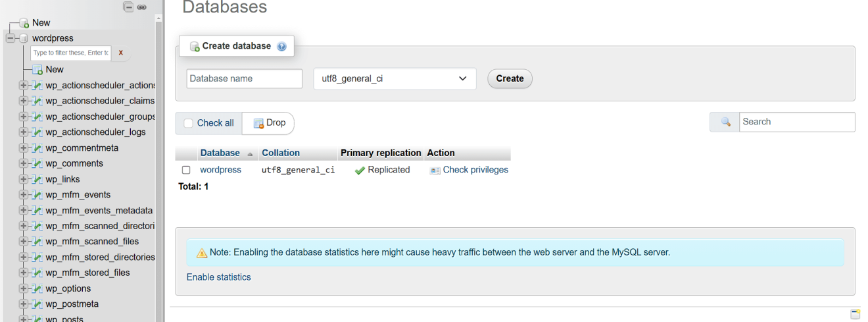Click the Check privileges icon
Viewport: 868px width, 322px height.
click(435, 170)
